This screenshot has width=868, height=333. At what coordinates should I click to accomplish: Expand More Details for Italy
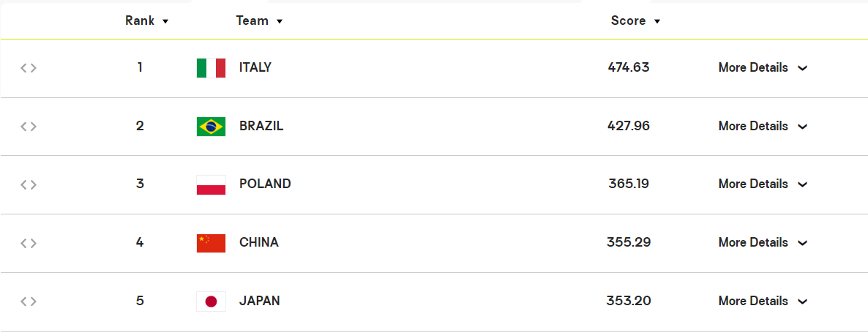(x=763, y=68)
